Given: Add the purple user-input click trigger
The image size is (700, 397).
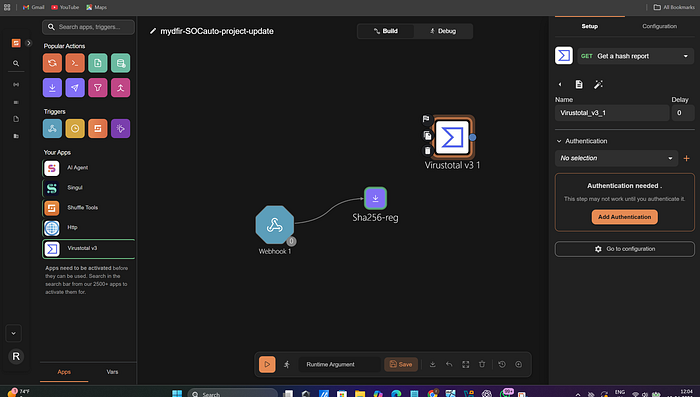Looking at the screenshot, I should click(121, 129).
